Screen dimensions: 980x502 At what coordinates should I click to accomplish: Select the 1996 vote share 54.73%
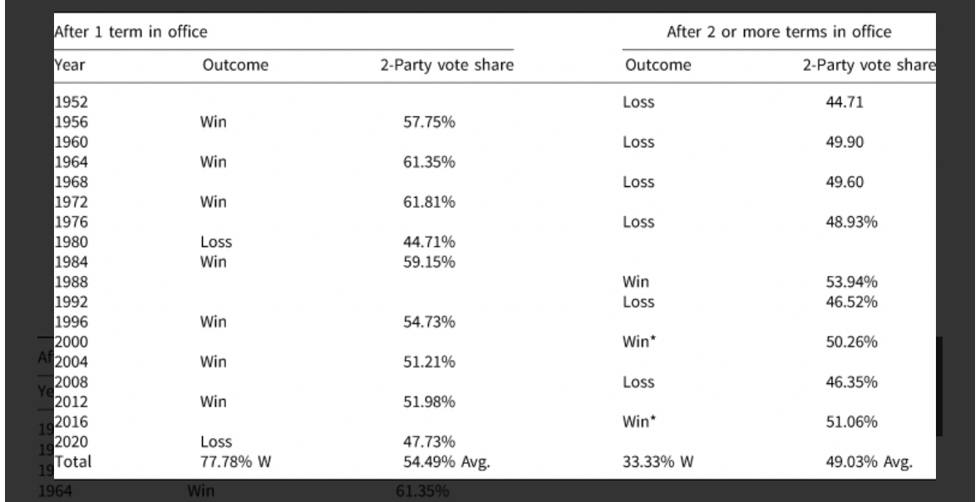429,323
